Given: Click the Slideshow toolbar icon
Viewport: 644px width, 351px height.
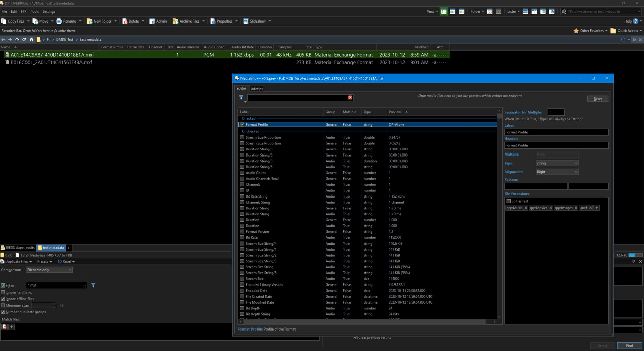Looking at the screenshot, I should click(246, 21).
